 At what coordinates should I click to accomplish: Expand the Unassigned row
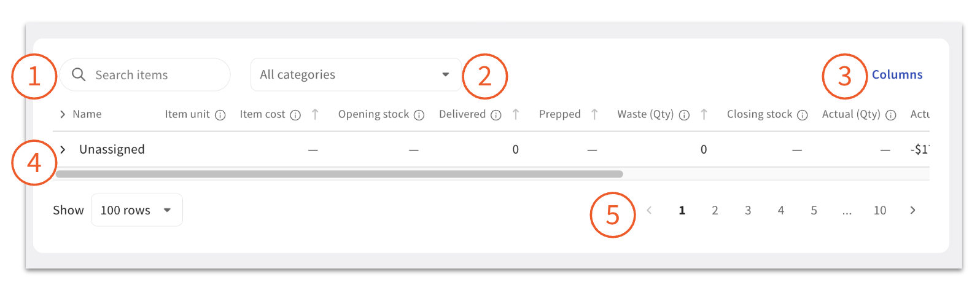point(63,149)
